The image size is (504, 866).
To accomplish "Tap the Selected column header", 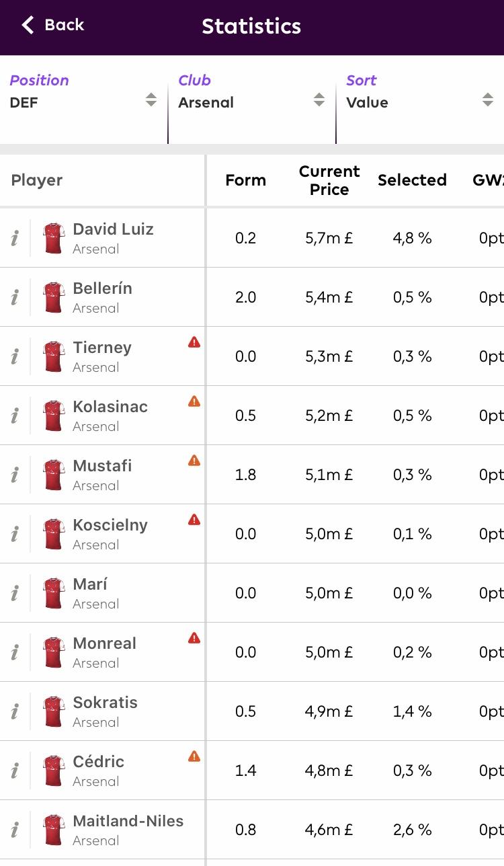I will [x=412, y=180].
